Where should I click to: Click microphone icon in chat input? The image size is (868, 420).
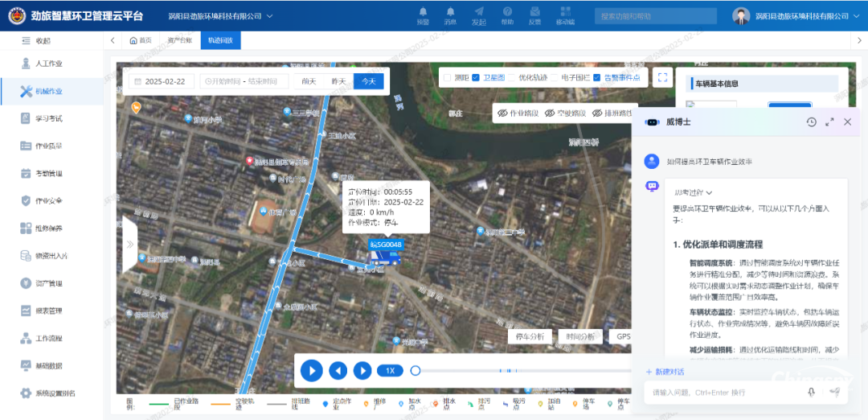(x=812, y=392)
